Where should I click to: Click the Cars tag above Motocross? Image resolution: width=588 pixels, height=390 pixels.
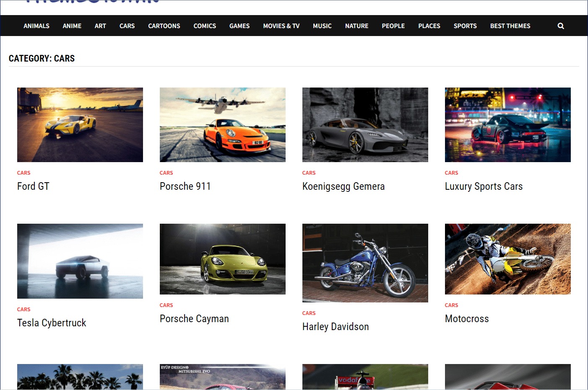[451, 305]
